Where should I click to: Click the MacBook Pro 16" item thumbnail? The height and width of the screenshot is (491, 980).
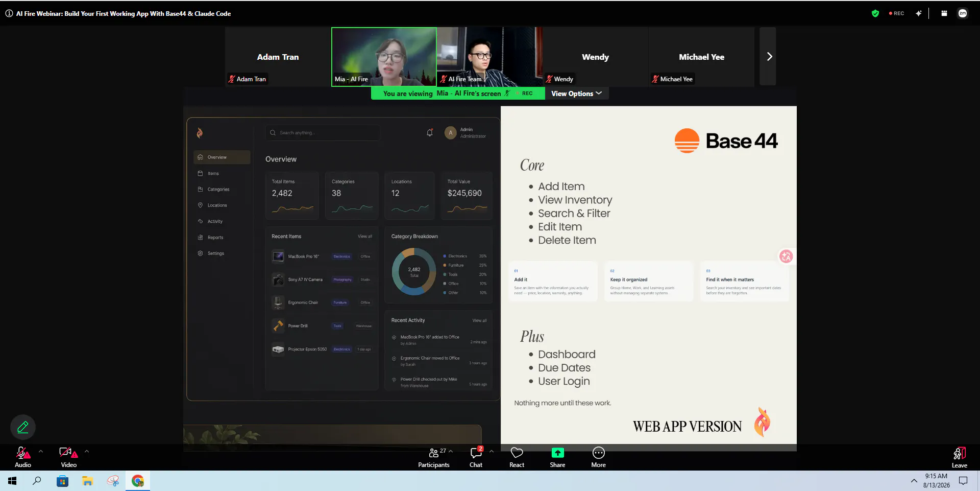pyautogui.click(x=278, y=256)
